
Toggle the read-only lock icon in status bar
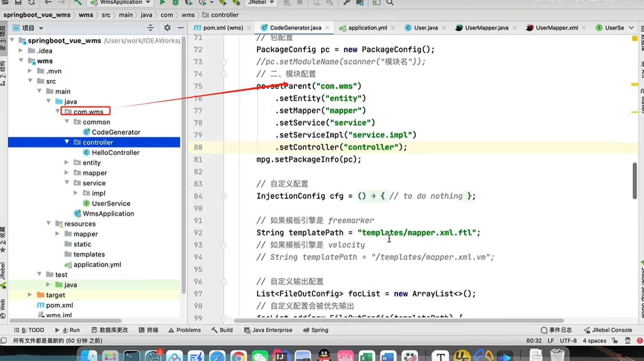click(x=615, y=341)
